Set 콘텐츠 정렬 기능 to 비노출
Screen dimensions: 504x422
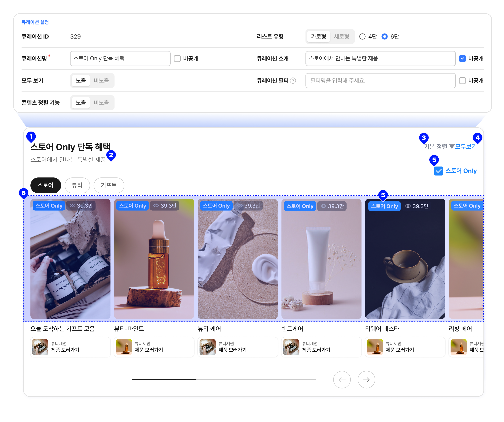(101, 103)
